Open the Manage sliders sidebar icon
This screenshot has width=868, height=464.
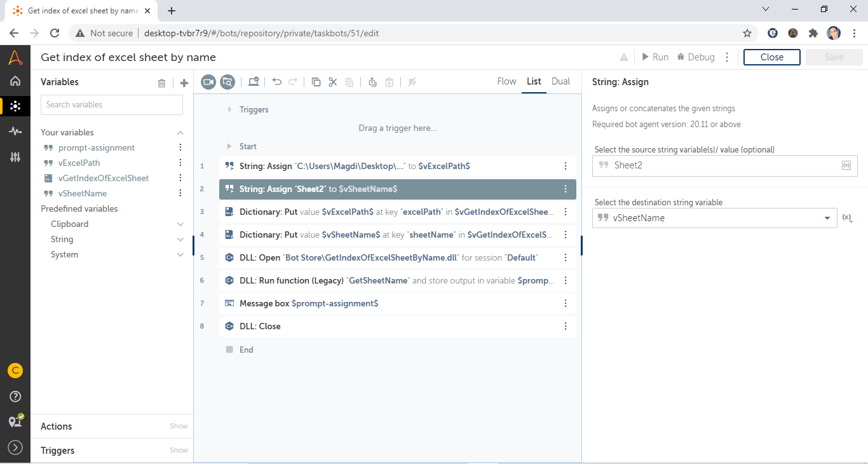pyautogui.click(x=15, y=156)
